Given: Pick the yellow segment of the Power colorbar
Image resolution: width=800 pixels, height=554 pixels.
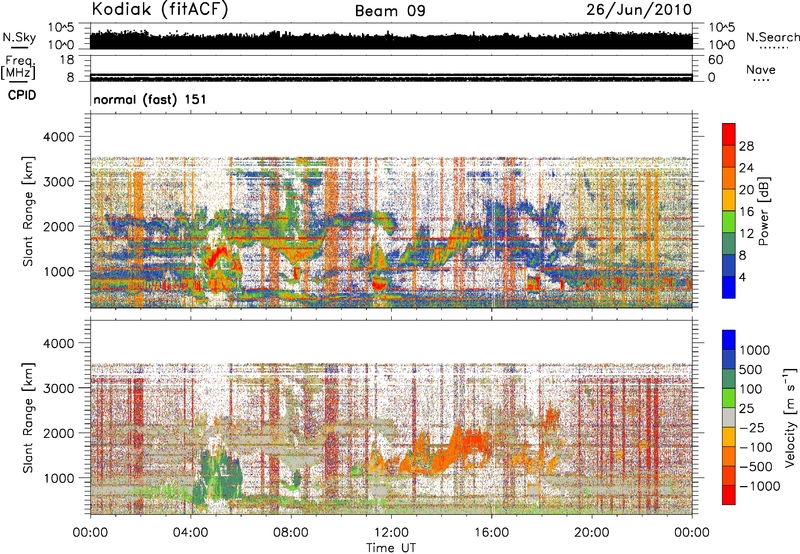Looking at the screenshot, I should 729,200.
